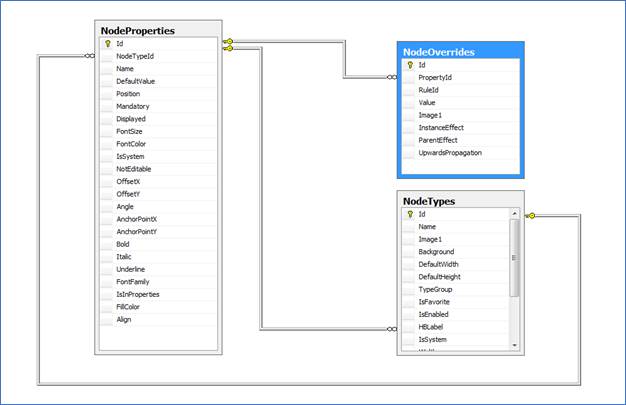Click the relationship endpoint entering NodeOverrides
The height and width of the screenshot is (405, 626).
point(390,77)
